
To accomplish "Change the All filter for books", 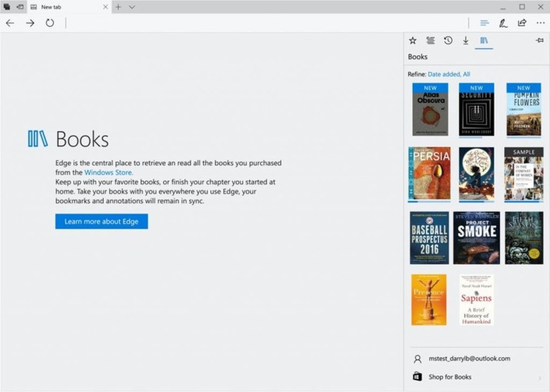I will [467, 74].
